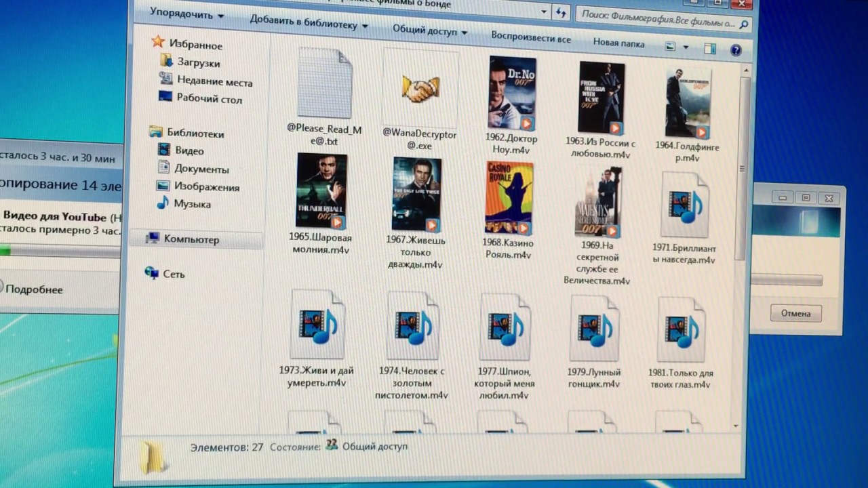Click the scrollbar down arrow in file list
This screenshot has width=868, height=488.
pos(737,426)
